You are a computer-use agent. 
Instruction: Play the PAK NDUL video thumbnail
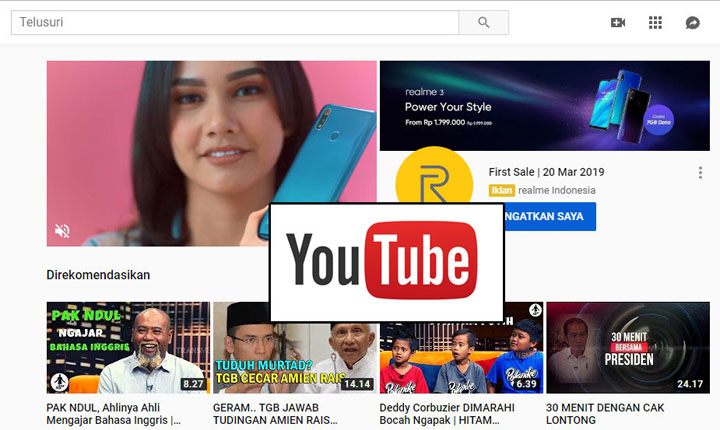tap(128, 348)
